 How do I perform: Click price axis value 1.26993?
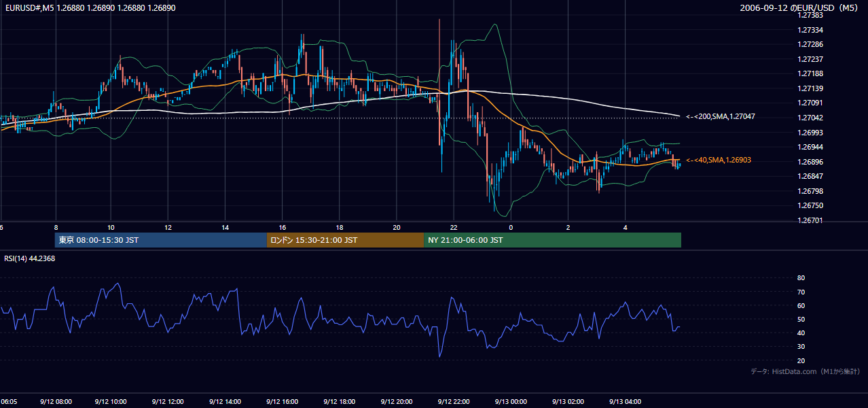click(810, 132)
